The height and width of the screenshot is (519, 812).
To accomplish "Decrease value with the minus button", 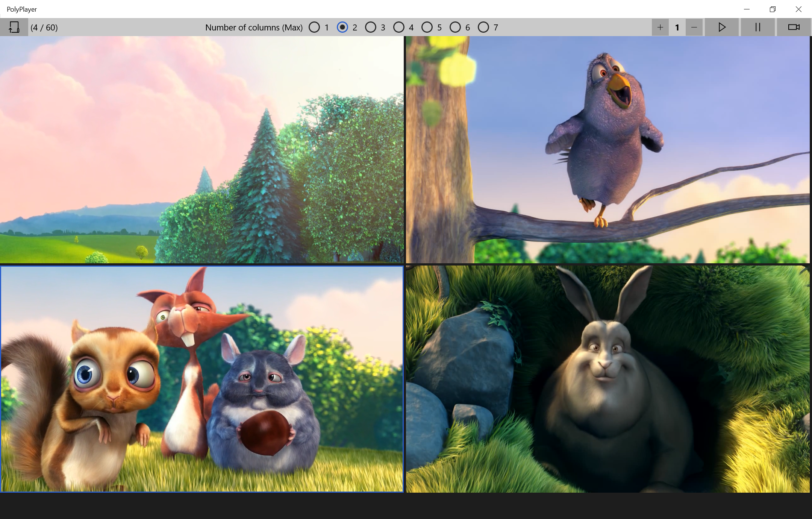I will point(694,27).
